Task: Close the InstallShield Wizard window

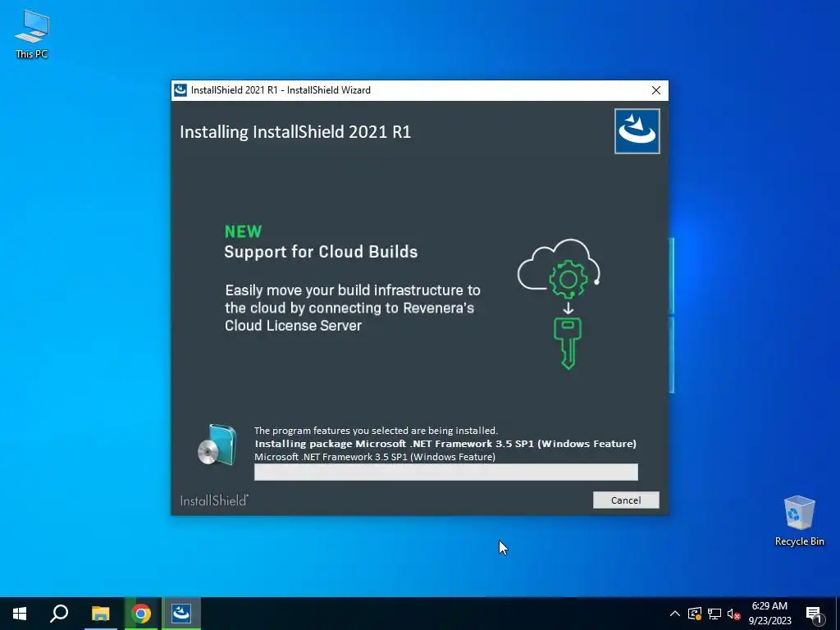Action: point(655,90)
